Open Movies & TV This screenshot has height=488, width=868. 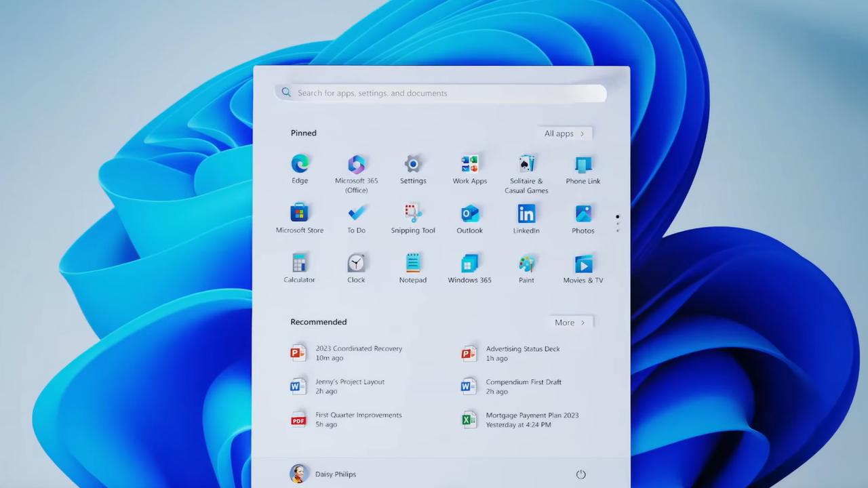[x=583, y=268]
